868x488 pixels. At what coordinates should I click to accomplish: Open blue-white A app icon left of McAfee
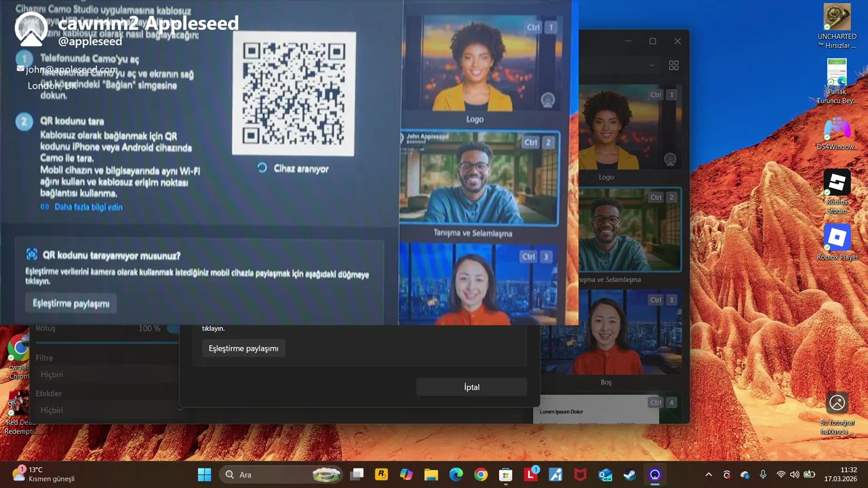(555, 474)
